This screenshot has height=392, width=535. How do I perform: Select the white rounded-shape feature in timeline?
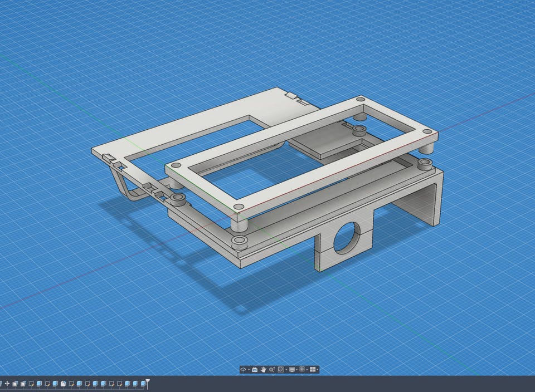coord(63,384)
